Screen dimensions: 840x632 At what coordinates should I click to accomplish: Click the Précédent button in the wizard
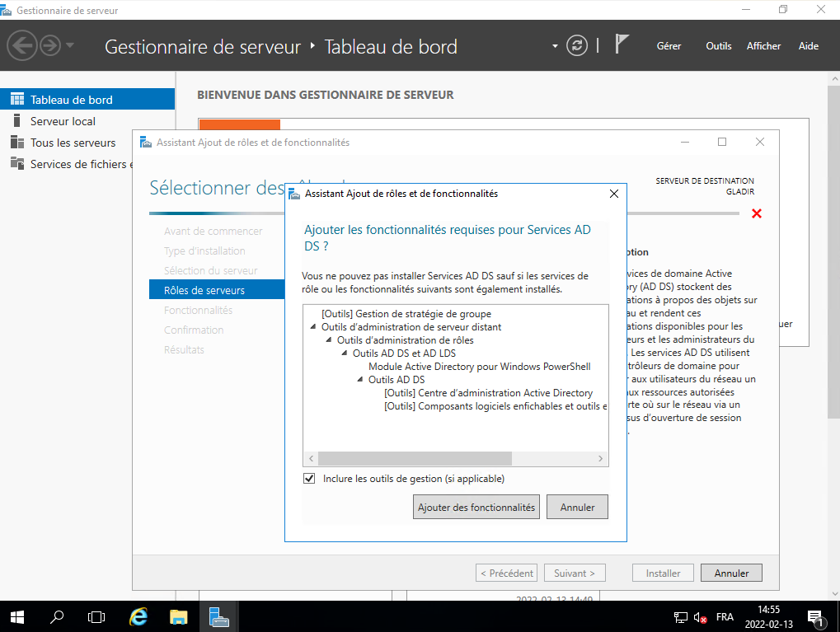[x=506, y=573]
